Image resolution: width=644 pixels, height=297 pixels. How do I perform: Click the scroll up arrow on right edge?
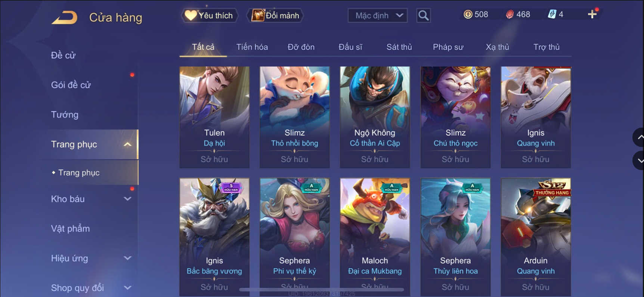[639, 137]
